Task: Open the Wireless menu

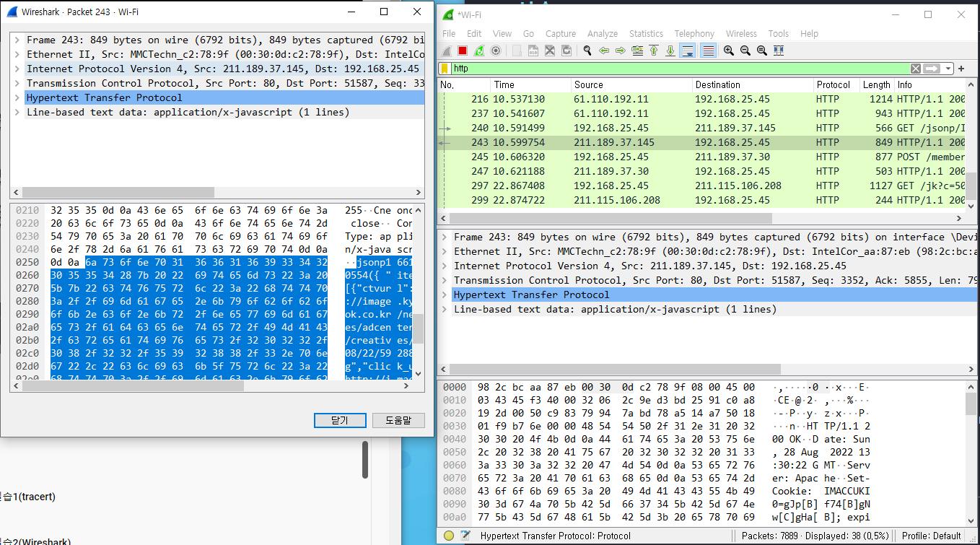Action: tap(741, 33)
